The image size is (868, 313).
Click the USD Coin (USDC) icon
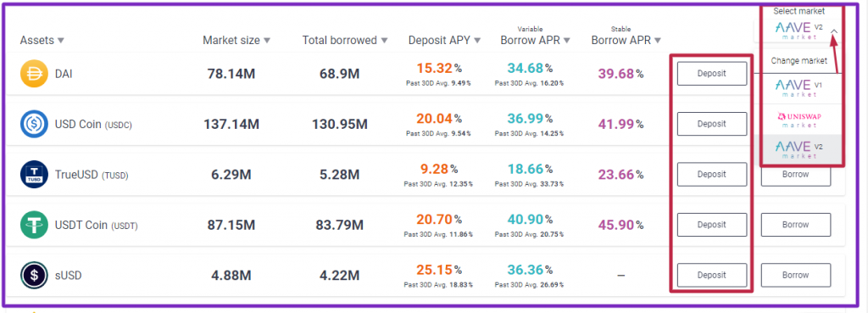(x=34, y=124)
